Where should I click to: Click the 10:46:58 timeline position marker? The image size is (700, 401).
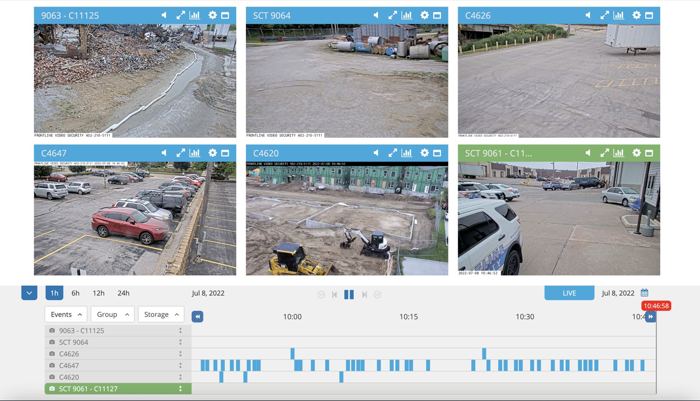[x=656, y=305]
